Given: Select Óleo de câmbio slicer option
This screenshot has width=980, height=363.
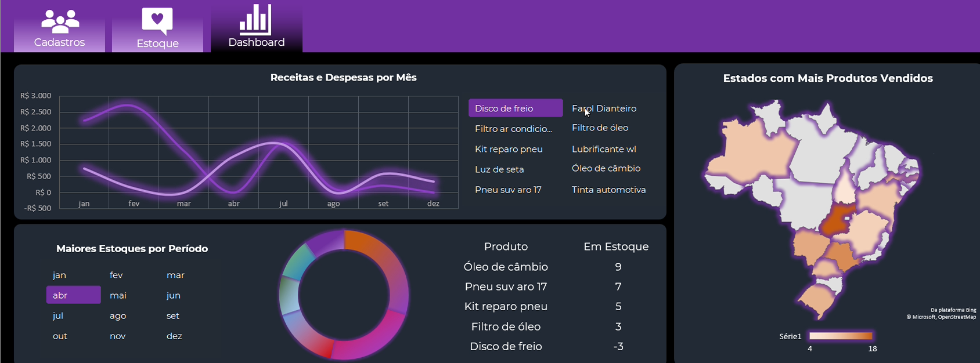Looking at the screenshot, I should point(606,168).
